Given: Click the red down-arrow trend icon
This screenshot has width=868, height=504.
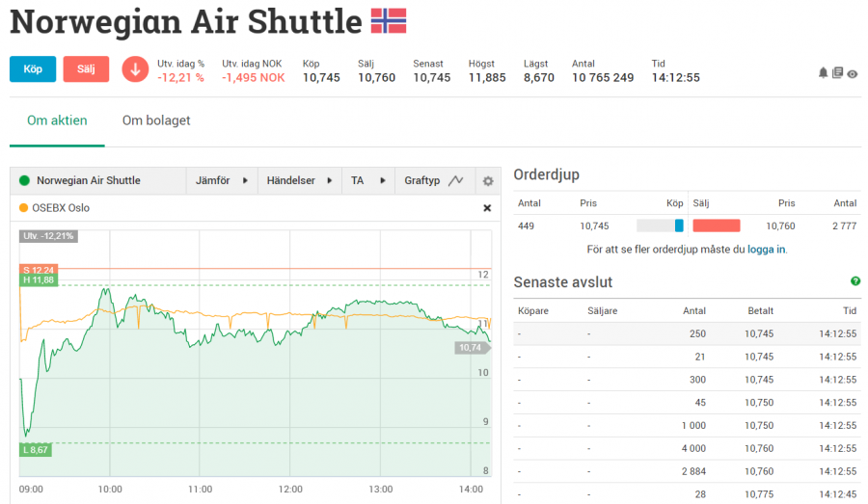Looking at the screenshot, I should coord(135,69).
